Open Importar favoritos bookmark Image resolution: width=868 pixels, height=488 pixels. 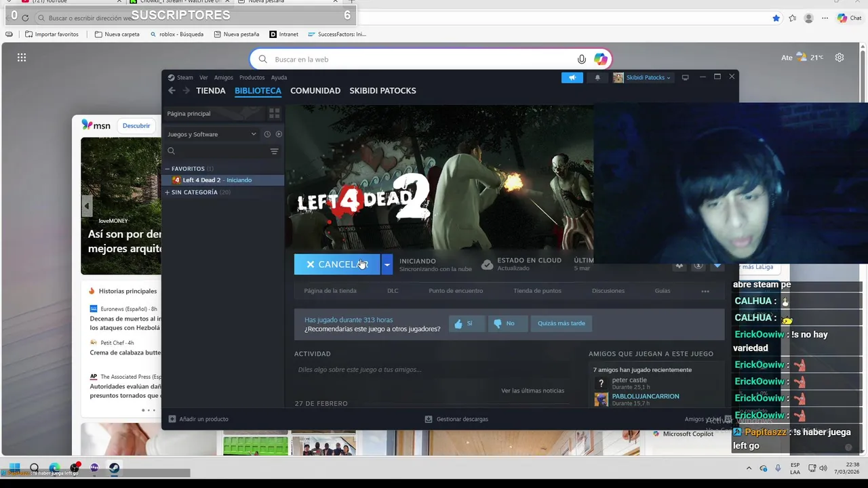[x=52, y=34]
